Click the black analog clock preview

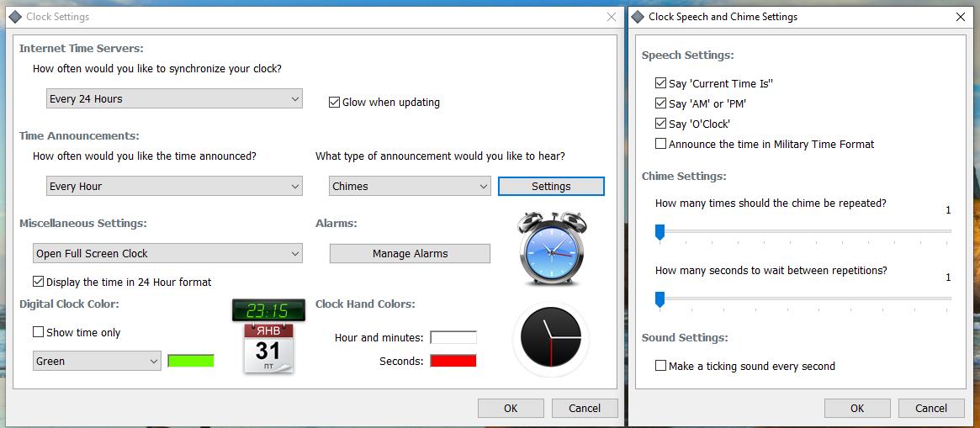pos(550,339)
